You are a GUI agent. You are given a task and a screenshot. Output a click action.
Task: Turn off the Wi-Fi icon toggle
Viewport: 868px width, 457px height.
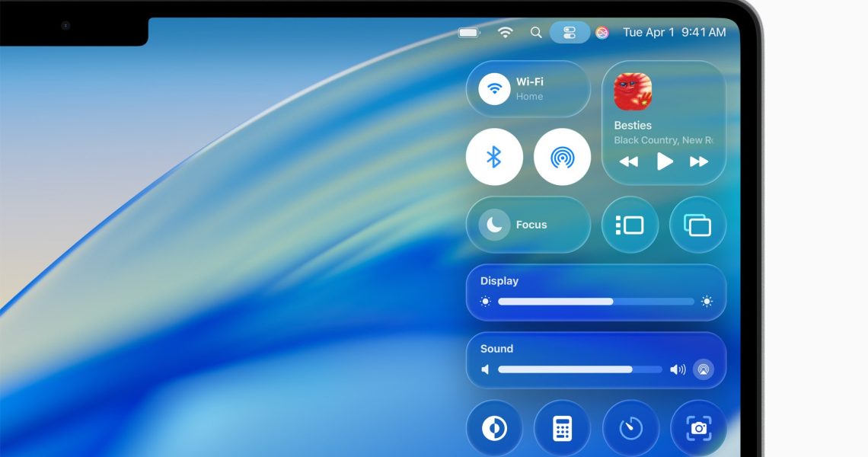[x=494, y=89]
